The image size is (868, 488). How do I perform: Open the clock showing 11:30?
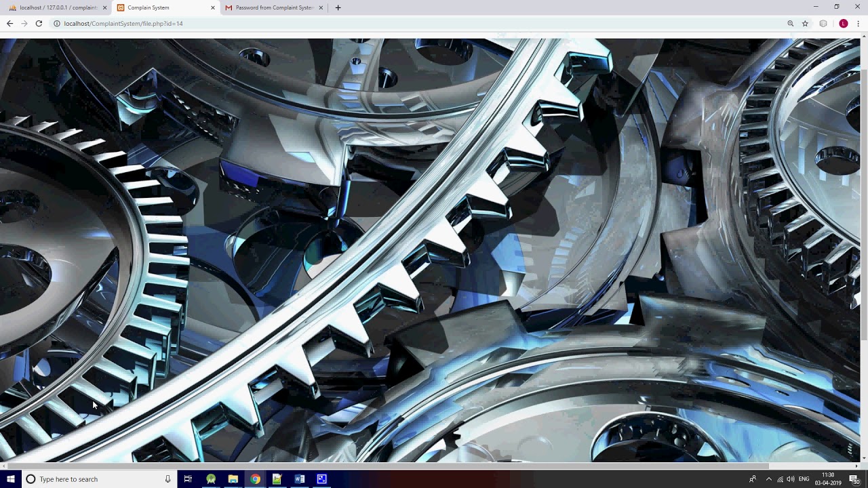[828, 479]
